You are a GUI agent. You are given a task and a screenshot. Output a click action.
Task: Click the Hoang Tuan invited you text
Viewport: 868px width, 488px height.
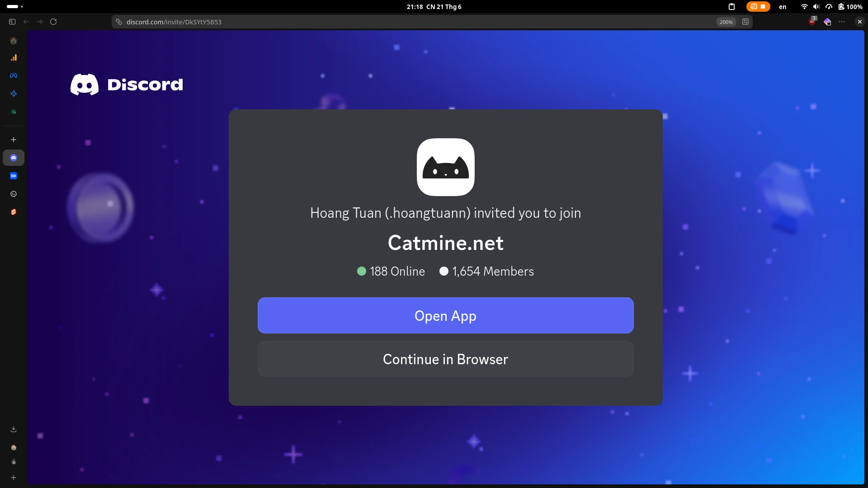pos(445,213)
